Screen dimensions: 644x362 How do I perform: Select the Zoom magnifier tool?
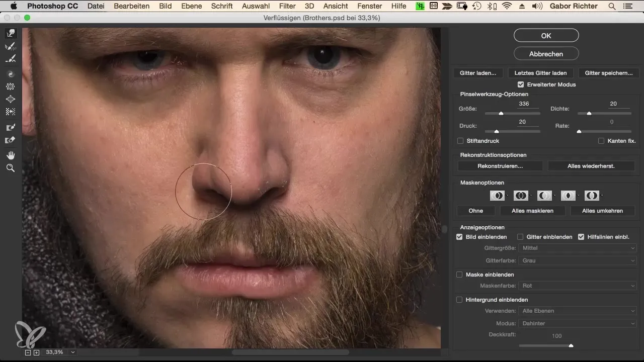11,168
